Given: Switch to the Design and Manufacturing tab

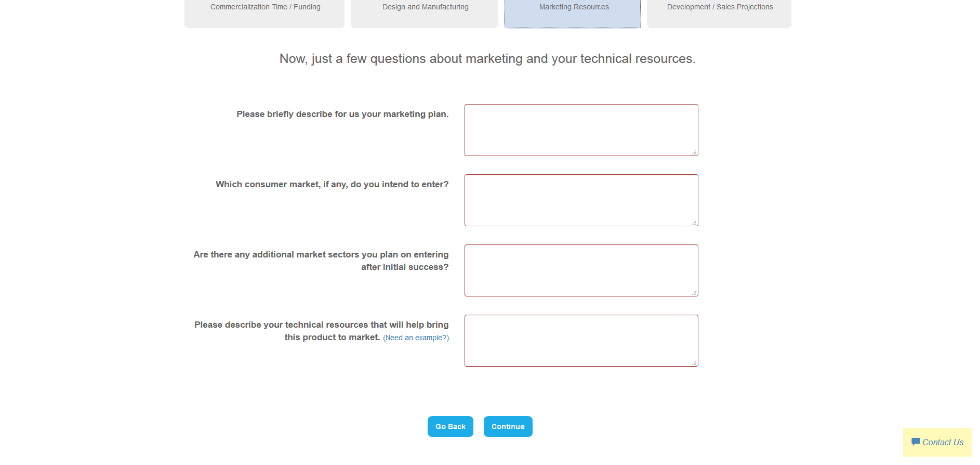Looking at the screenshot, I should [x=425, y=7].
